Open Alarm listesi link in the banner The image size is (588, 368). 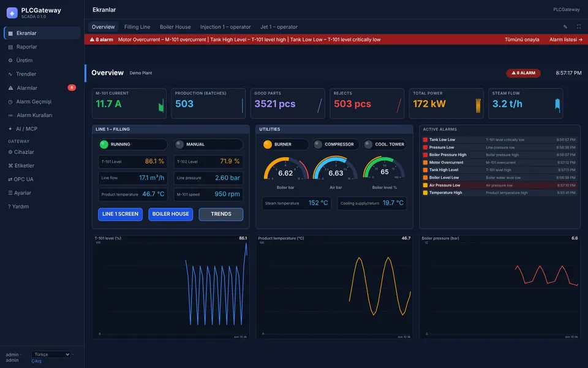(x=566, y=39)
